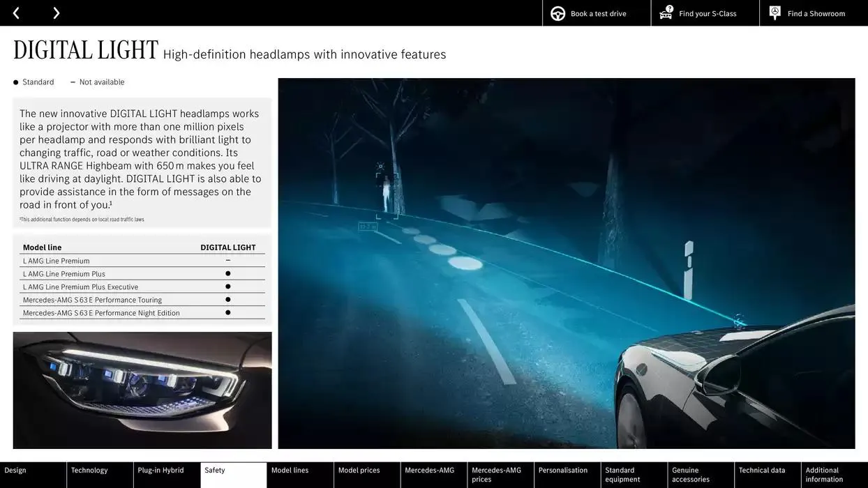Go to the Technical data tab
This screenshot has width=868, height=488.
(768, 475)
